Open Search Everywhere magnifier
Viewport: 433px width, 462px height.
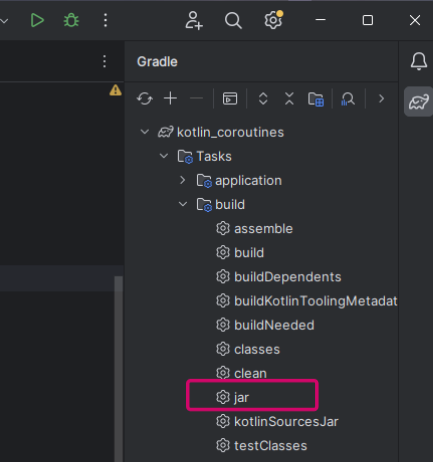pos(233,21)
